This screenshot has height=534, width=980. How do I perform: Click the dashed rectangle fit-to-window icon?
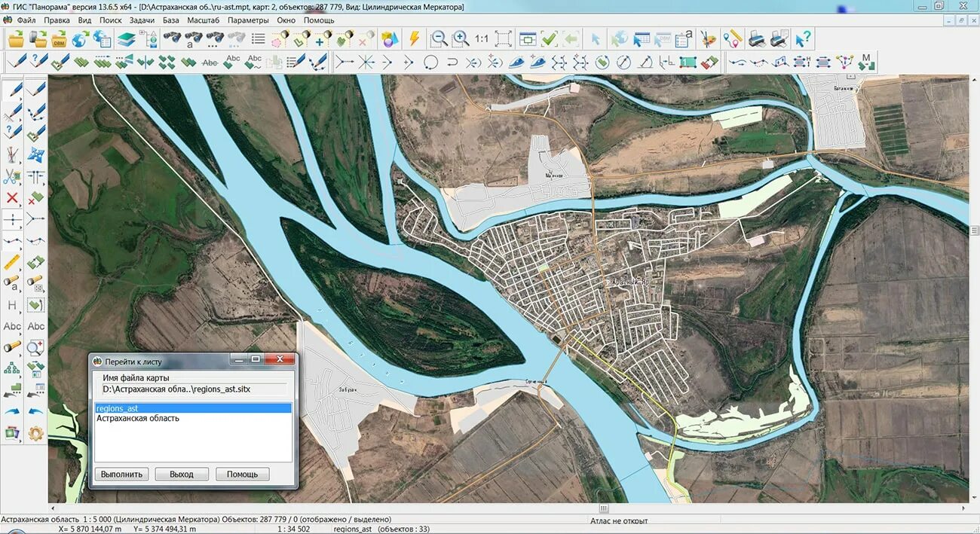503,38
